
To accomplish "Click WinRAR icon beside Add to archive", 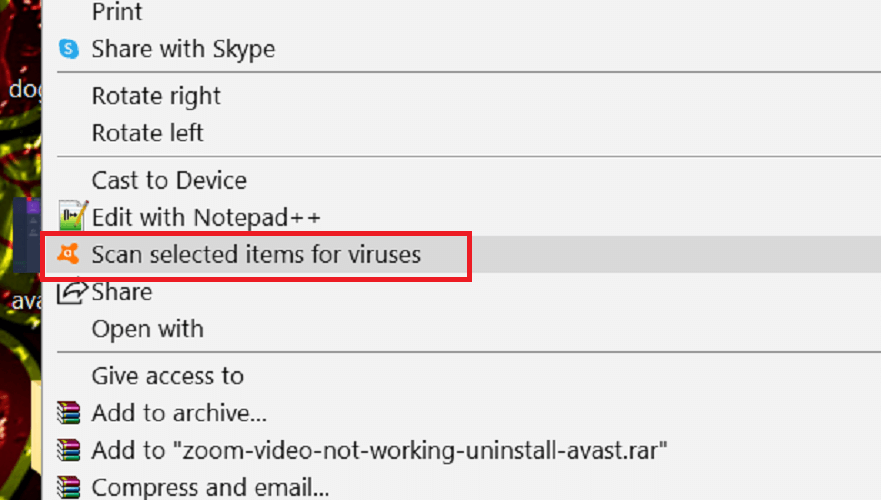I will point(69,412).
